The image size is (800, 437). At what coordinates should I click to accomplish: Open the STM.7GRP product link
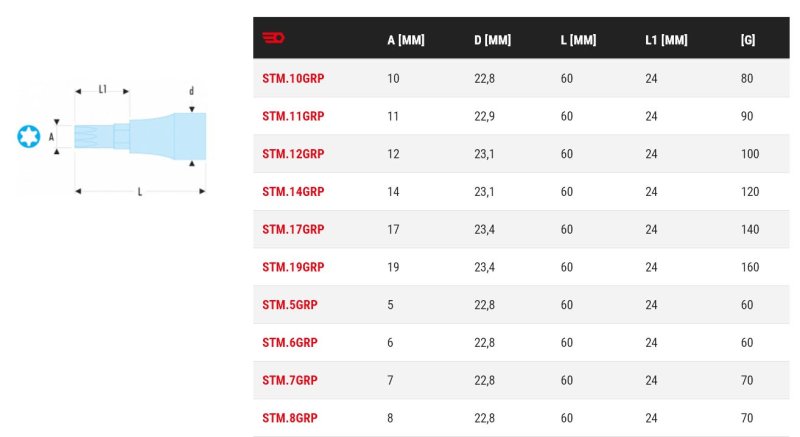pos(290,380)
